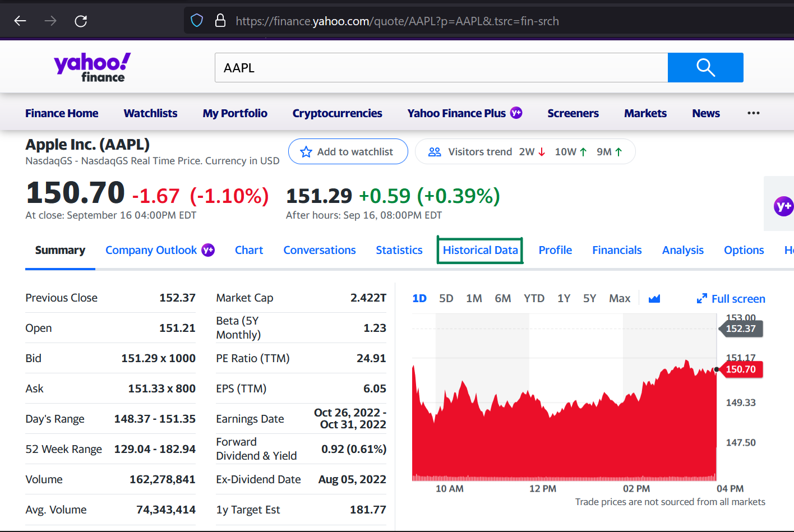
Task: Open the Options tab
Action: (x=744, y=250)
